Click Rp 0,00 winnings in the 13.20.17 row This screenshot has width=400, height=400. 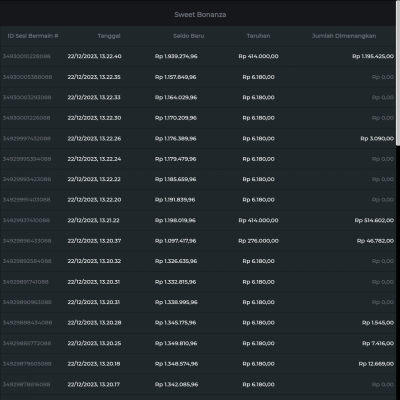point(383,384)
